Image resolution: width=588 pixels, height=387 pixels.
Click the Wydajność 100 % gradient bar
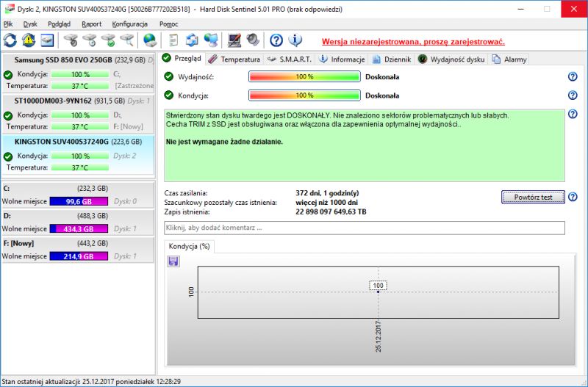(x=304, y=76)
